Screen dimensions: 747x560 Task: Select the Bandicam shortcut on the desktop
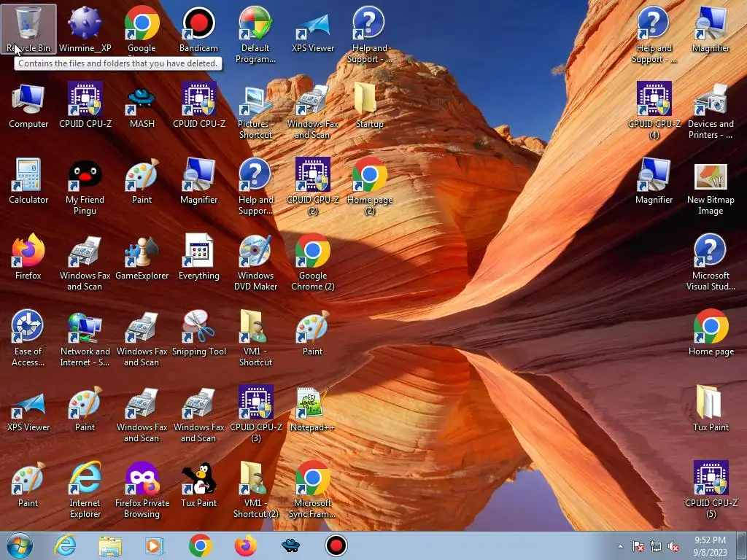(x=198, y=28)
